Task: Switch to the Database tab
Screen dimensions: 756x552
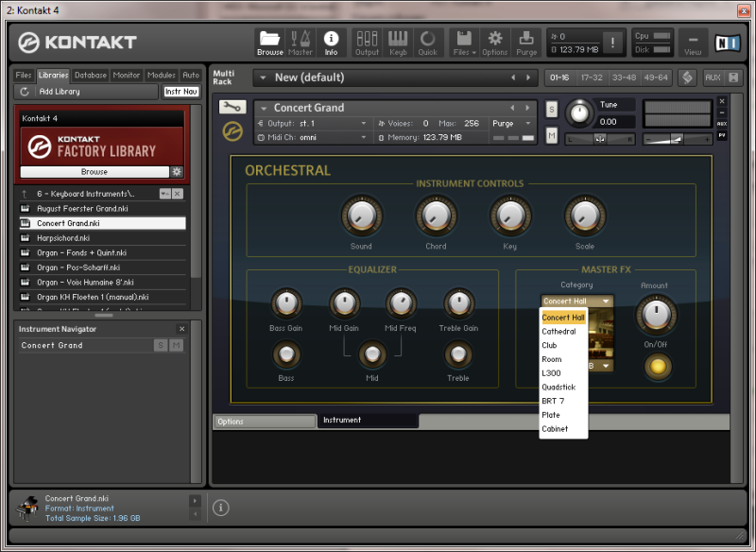Action: 91,75
